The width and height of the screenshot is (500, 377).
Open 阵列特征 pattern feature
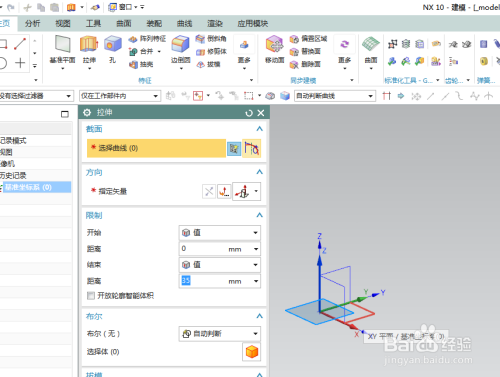[x=147, y=39]
